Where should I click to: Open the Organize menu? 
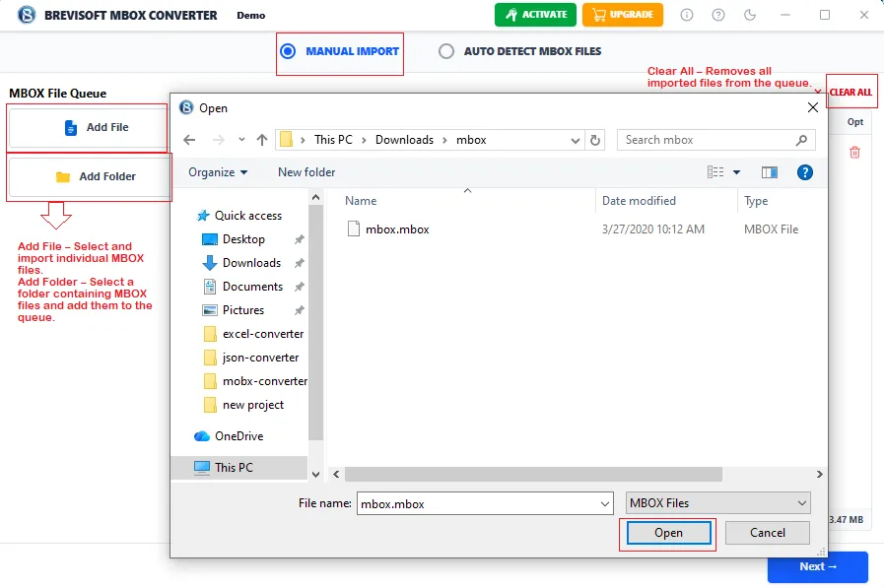coord(218,172)
